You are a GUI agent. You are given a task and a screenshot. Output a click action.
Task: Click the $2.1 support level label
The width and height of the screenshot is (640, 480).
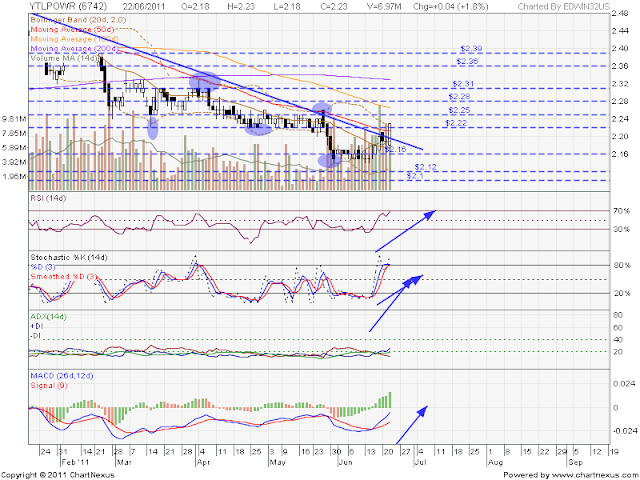click(415, 176)
